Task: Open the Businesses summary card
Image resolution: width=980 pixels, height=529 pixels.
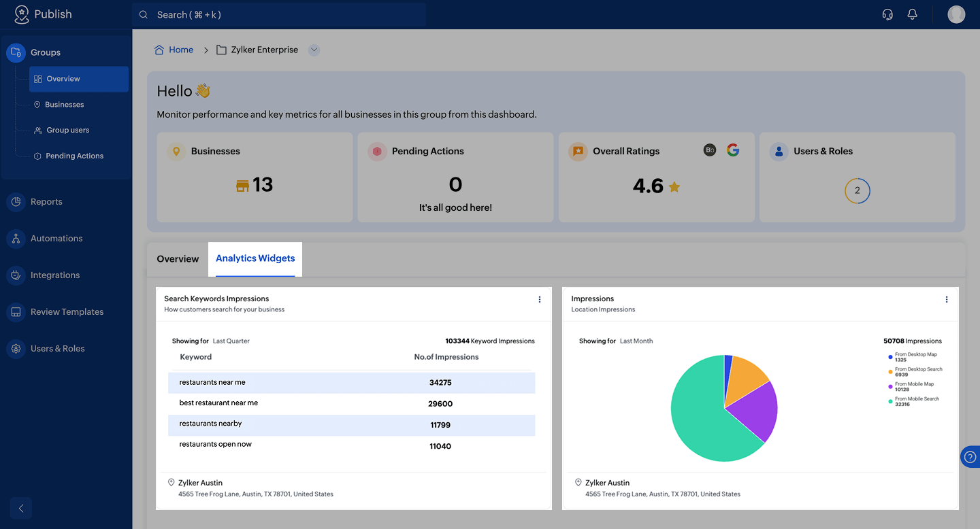Action: tap(255, 177)
